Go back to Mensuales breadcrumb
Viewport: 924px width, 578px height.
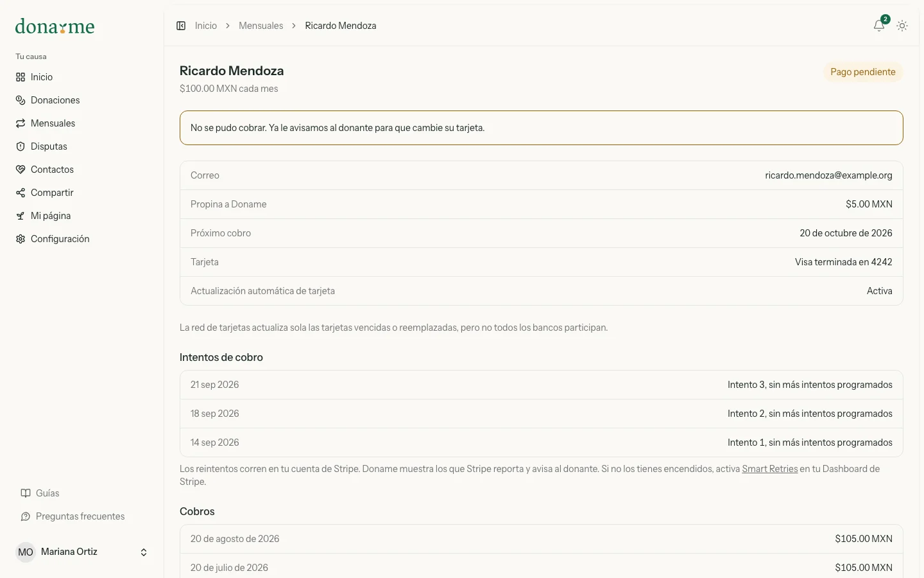click(x=261, y=26)
